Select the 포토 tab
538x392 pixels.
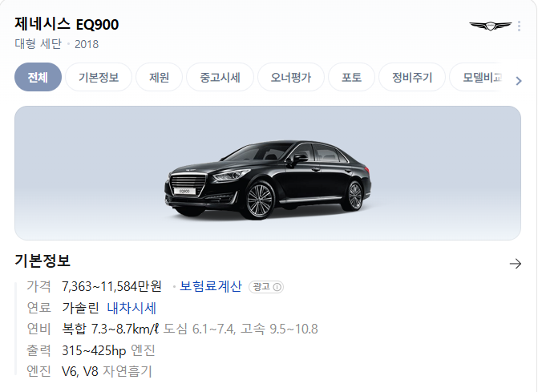click(352, 77)
